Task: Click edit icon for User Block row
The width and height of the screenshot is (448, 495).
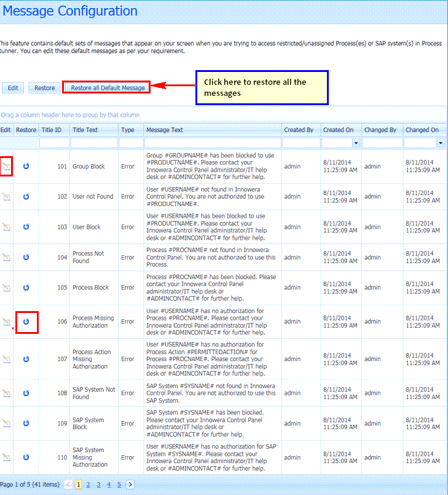Action: [6, 227]
